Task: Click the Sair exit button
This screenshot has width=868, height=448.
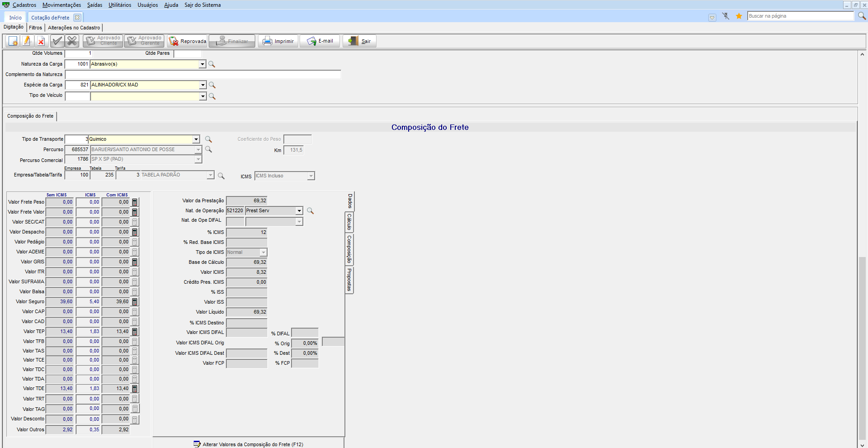Action: pyautogui.click(x=359, y=41)
